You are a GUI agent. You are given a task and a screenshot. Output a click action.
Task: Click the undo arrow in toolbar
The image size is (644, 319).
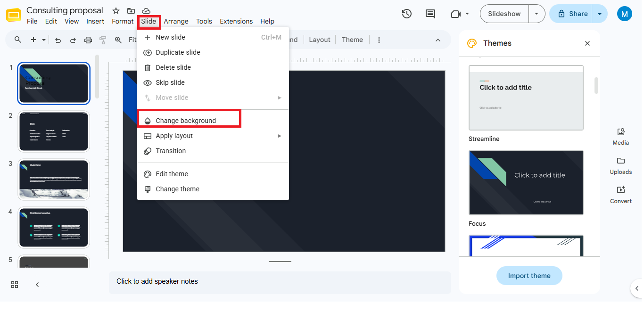58,40
